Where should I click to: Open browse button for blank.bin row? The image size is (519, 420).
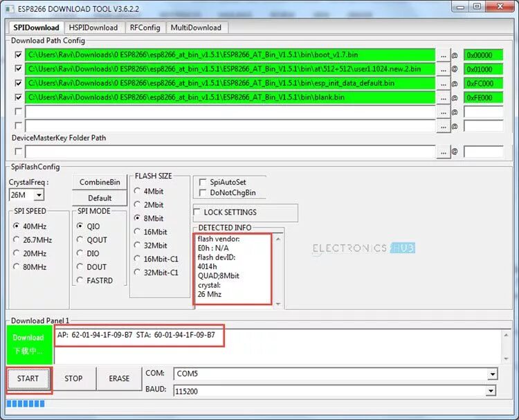coord(443,98)
